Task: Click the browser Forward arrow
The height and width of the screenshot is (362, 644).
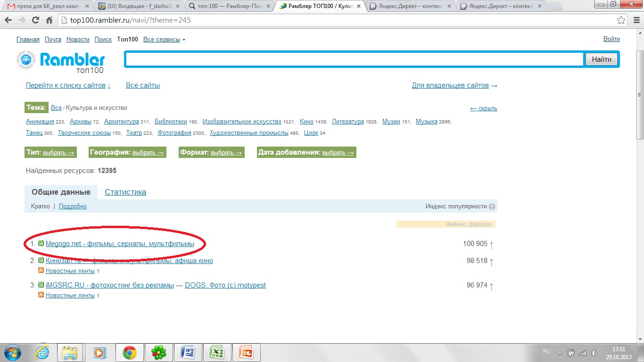Action: [22, 21]
